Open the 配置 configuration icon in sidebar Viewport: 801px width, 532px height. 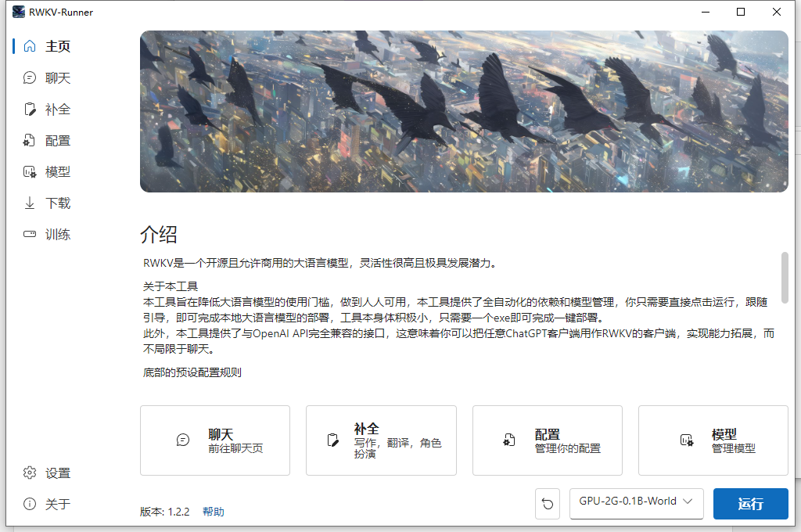point(30,141)
